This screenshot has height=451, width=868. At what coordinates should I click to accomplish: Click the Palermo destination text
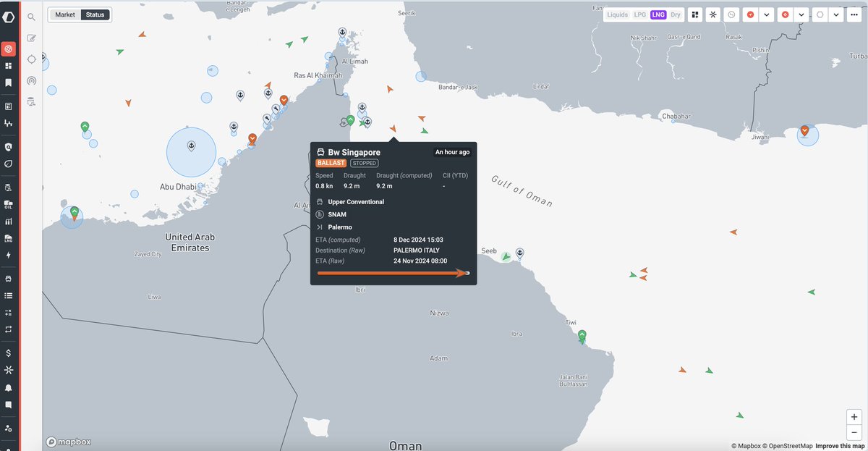pos(340,227)
